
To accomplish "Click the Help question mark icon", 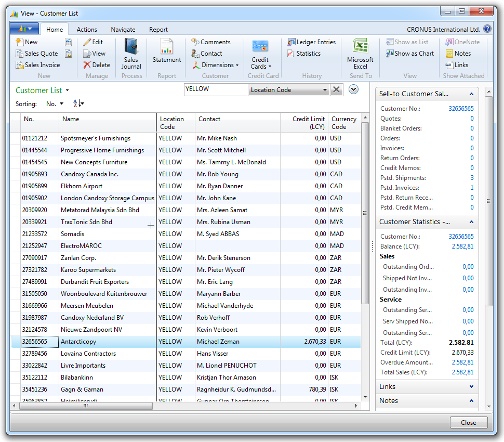I will coord(487,29).
